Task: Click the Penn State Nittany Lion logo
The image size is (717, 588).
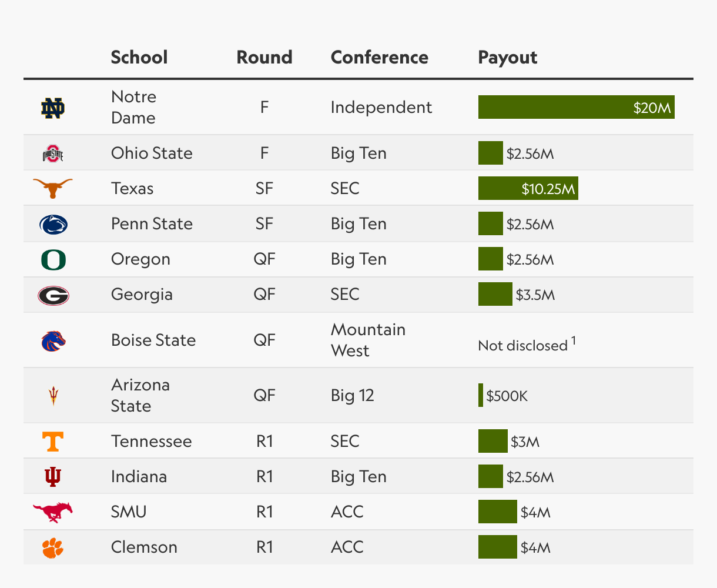Action: click(x=53, y=224)
